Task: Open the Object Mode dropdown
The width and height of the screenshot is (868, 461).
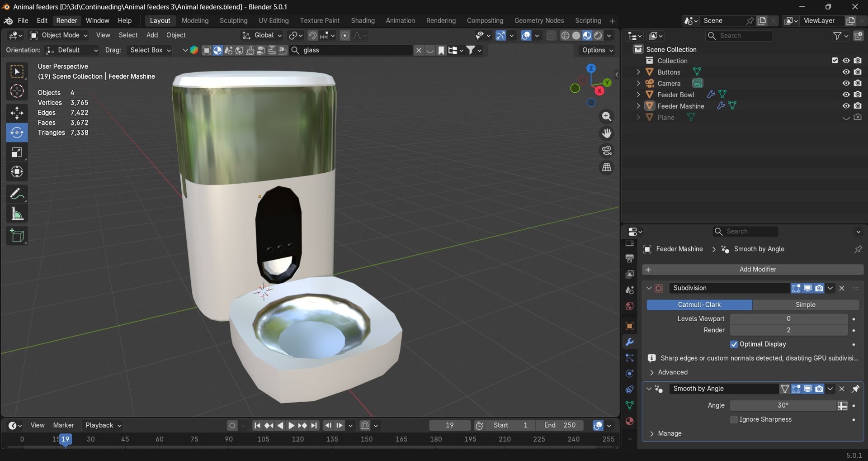Action: (58, 35)
